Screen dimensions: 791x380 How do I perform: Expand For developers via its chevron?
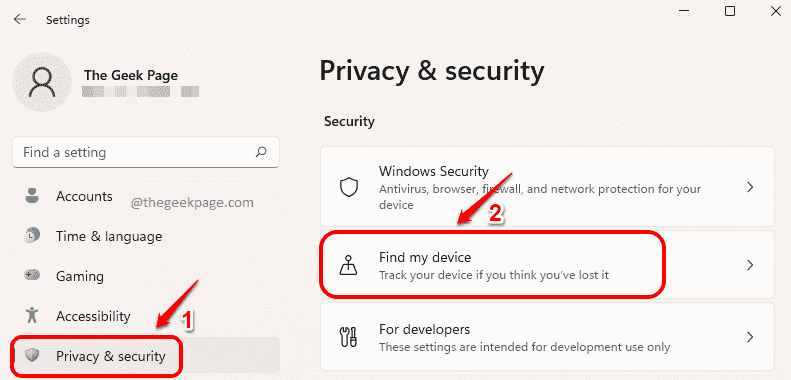coord(750,336)
